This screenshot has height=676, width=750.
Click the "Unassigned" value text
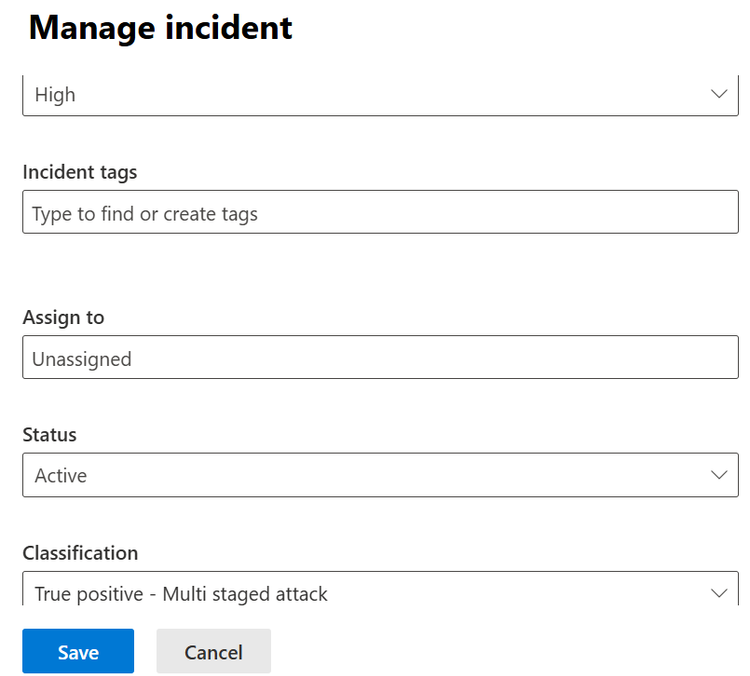82,358
